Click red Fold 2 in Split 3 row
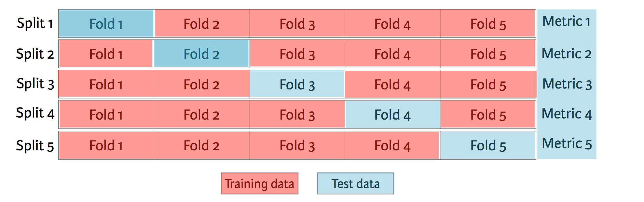This screenshot has height=202, width=644. coord(201,84)
